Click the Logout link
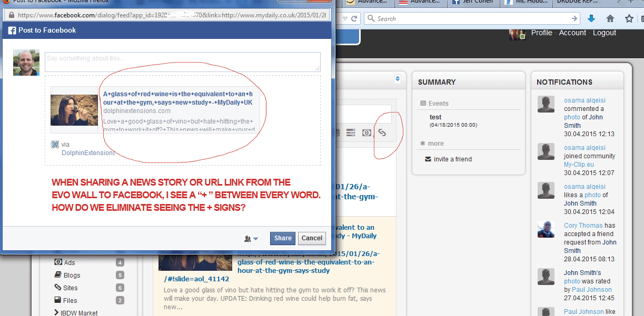Screen dimensions: 644x316 coord(605,33)
